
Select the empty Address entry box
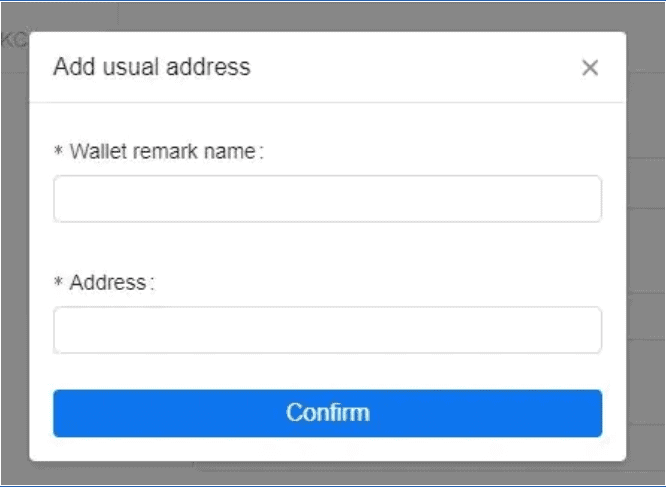[x=327, y=330]
